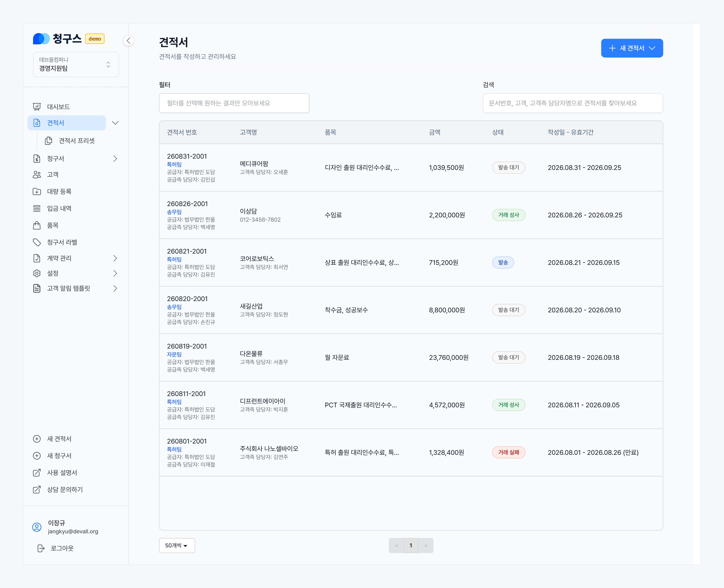Click amount 23,760,000원

tap(448, 357)
